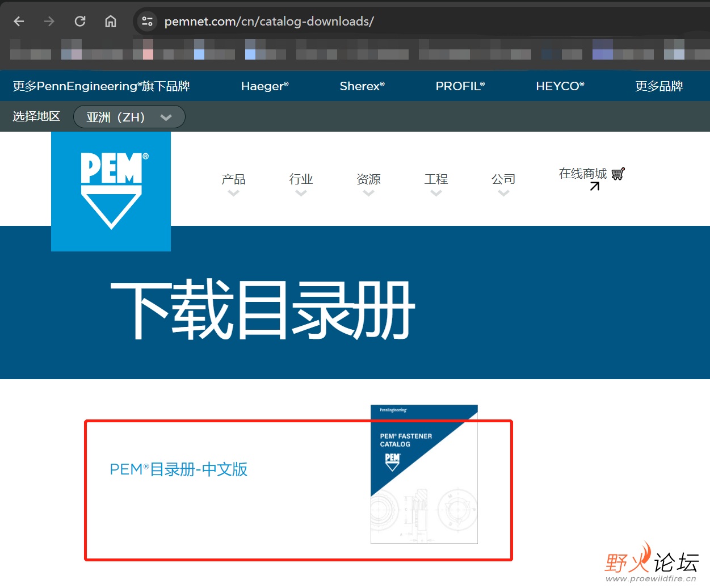Click the shopping cart icon

coord(618,174)
